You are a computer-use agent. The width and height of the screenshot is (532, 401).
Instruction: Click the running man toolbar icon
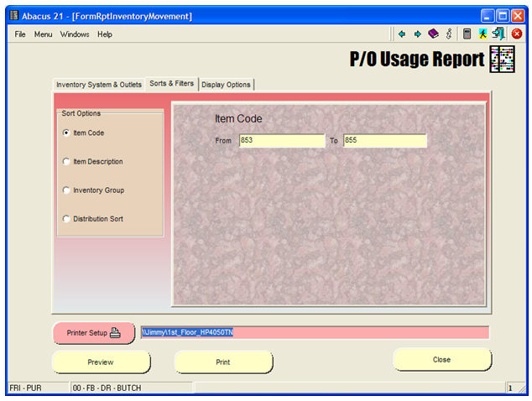pyautogui.click(x=483, y=34)
